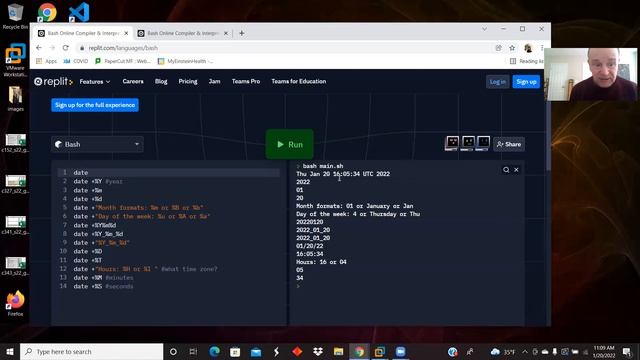Open the PaperCut MF bookmark

(123, 61)
